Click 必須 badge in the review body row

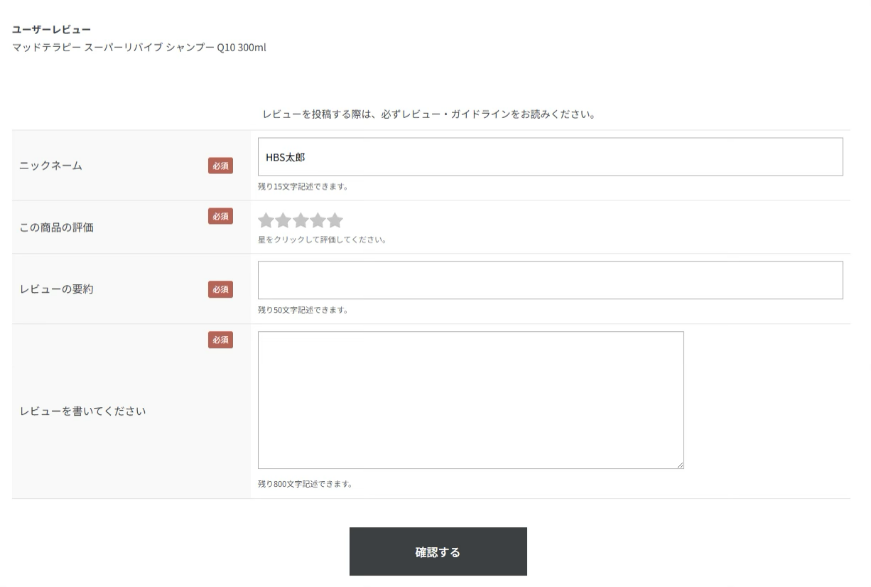(220, 340)
